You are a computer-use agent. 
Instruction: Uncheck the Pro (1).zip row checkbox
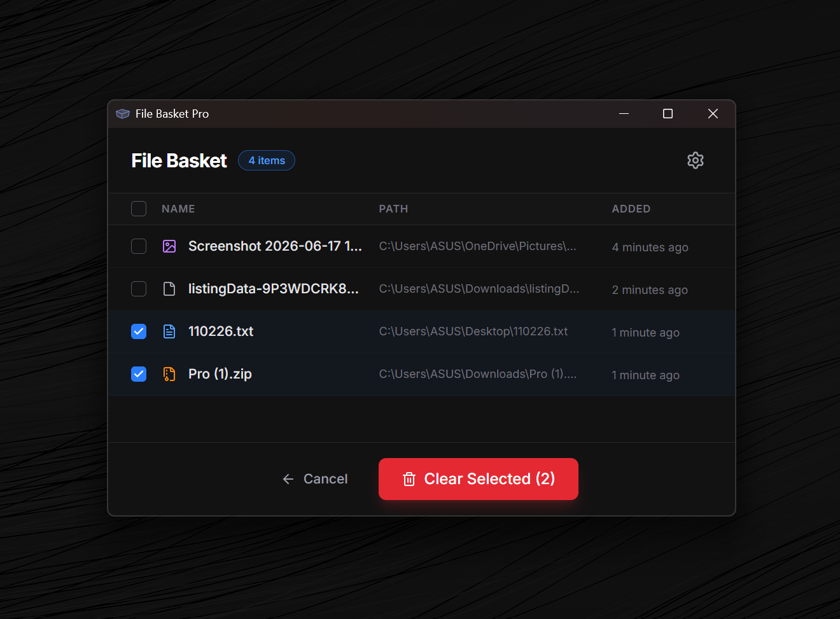coord(139,374)
